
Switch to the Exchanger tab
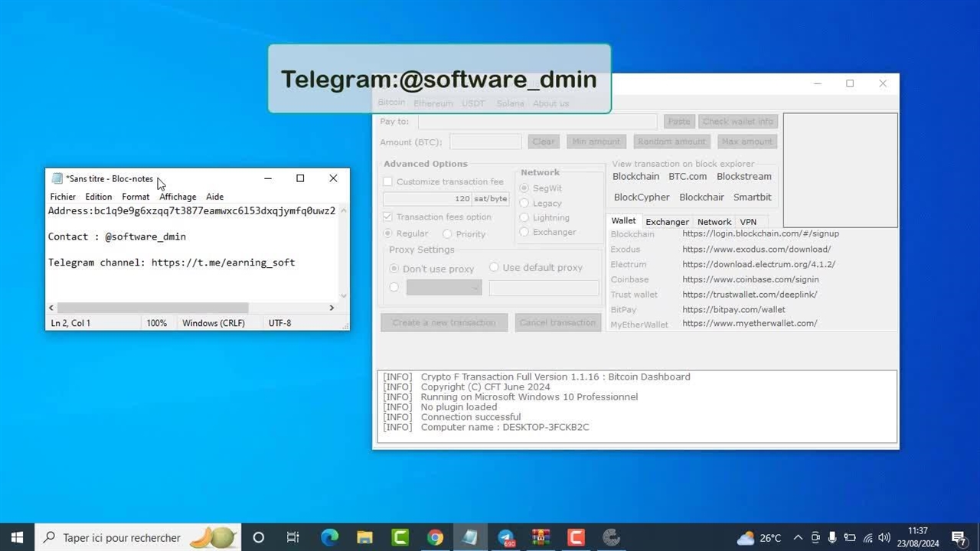(x=667, y=222)
